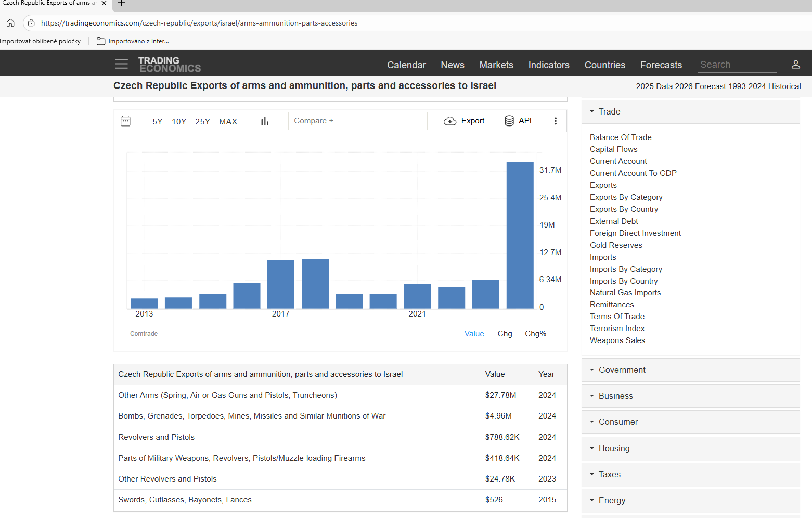This screenshot has height=518, width=812.
Task: Switch chart display to Chg
Action: coord(505,334)
